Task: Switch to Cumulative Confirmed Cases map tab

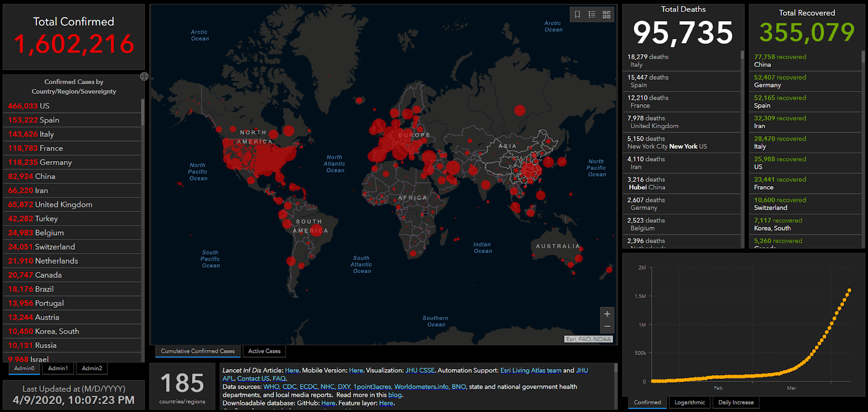Action: tap(197, 351)
